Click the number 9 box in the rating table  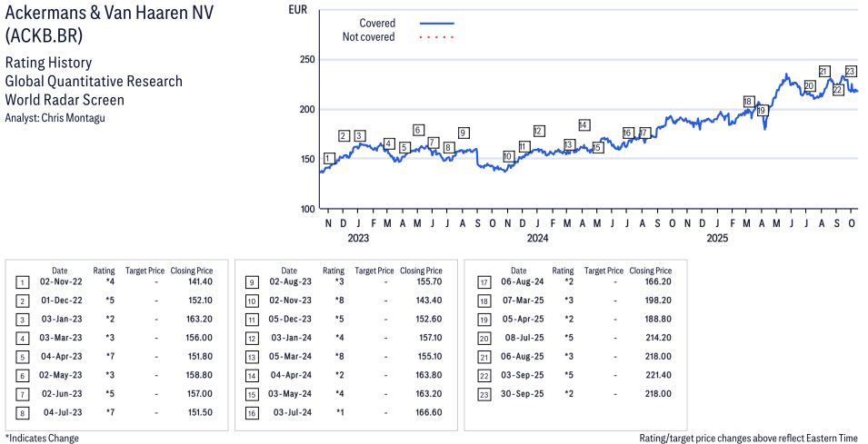[252, 282]
